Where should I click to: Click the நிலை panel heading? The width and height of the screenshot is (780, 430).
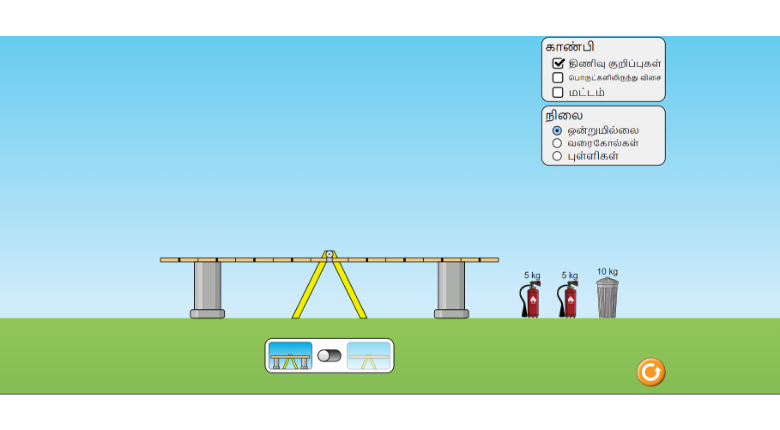[x=564, y=115]
